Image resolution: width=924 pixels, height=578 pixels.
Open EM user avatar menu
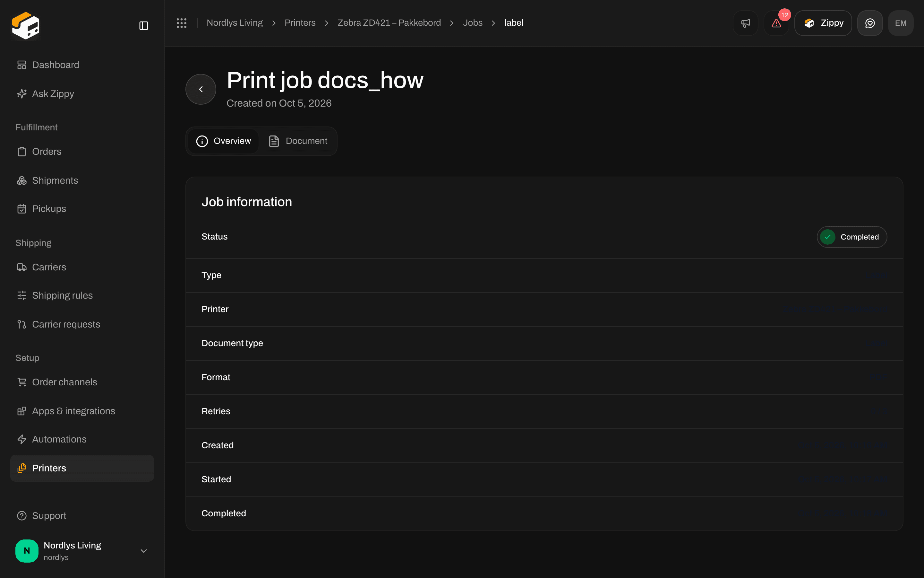(x=901, y=23)
